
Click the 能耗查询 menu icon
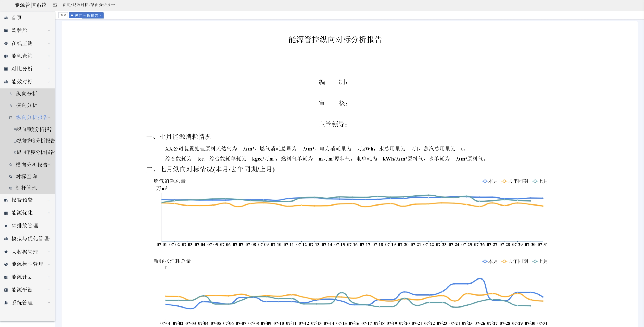point(6,56)
